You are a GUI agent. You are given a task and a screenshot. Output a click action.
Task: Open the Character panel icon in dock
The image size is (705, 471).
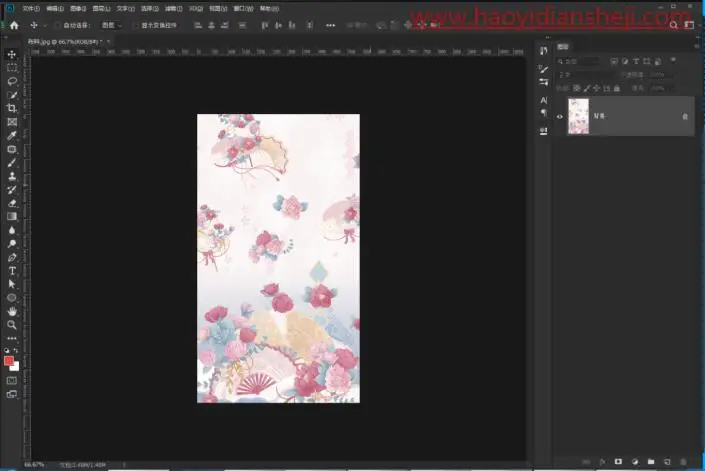pyautogui.click(x=544, y=100)
